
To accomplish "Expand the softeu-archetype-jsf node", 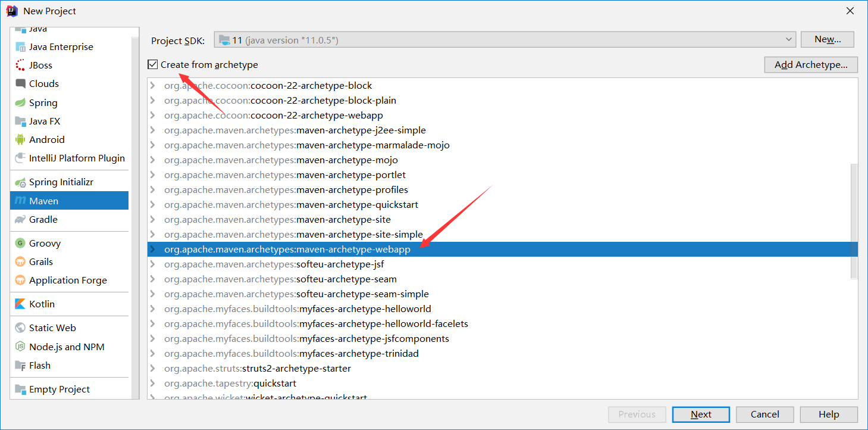I will click(x=153, y=264).
